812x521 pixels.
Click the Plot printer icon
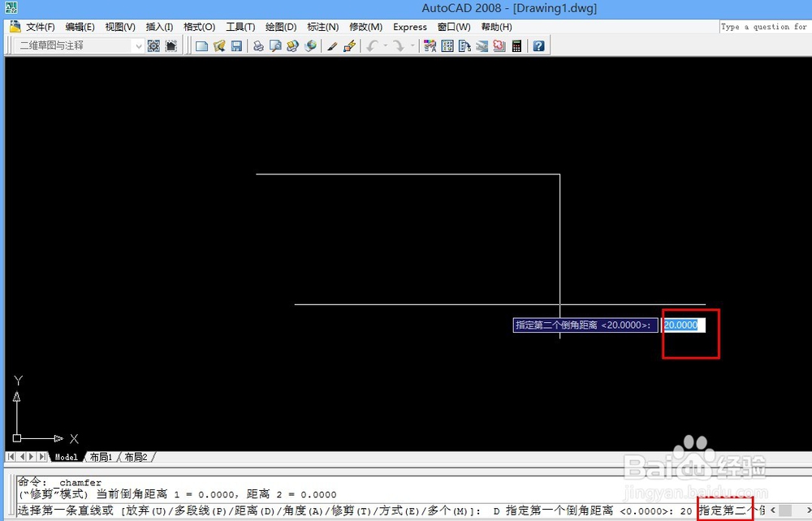[x=258, y=46]
